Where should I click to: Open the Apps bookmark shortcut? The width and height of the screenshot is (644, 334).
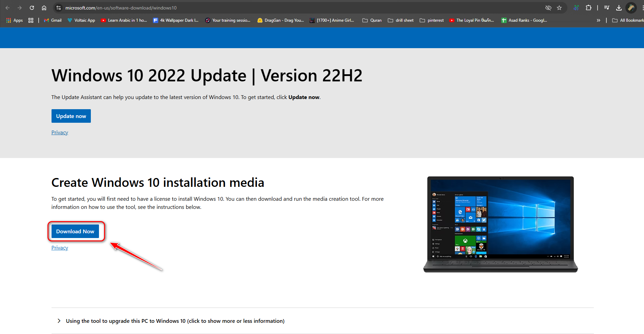point(15,20)
